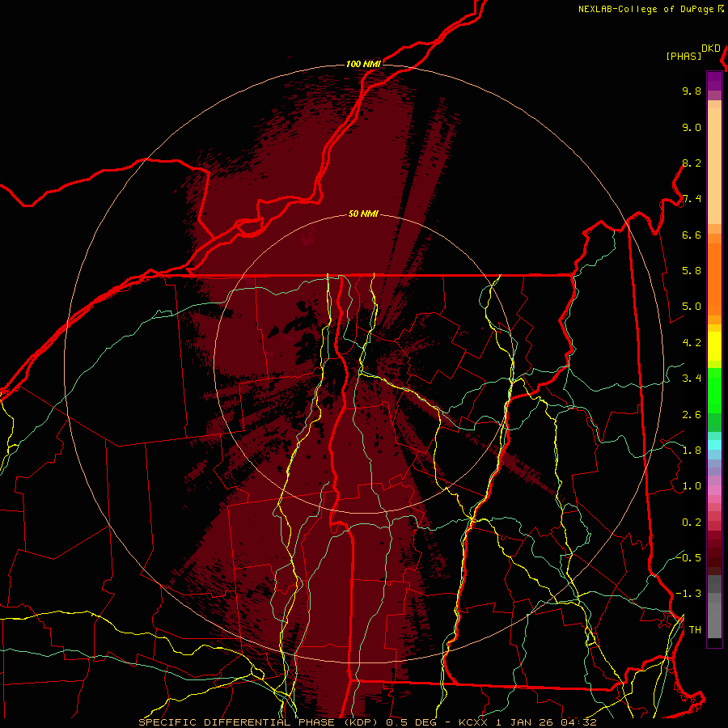The image size is (728, 728).
Task: Click the 9.0 legend value
Action: [692, 127]
